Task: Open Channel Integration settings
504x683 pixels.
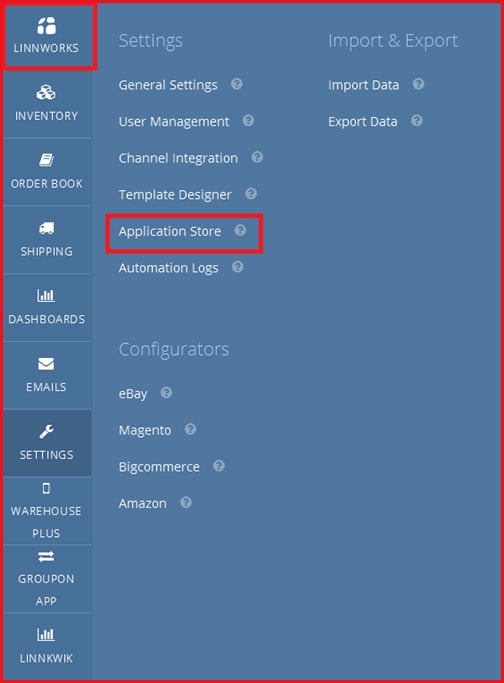Action: (x=178, y=158)
